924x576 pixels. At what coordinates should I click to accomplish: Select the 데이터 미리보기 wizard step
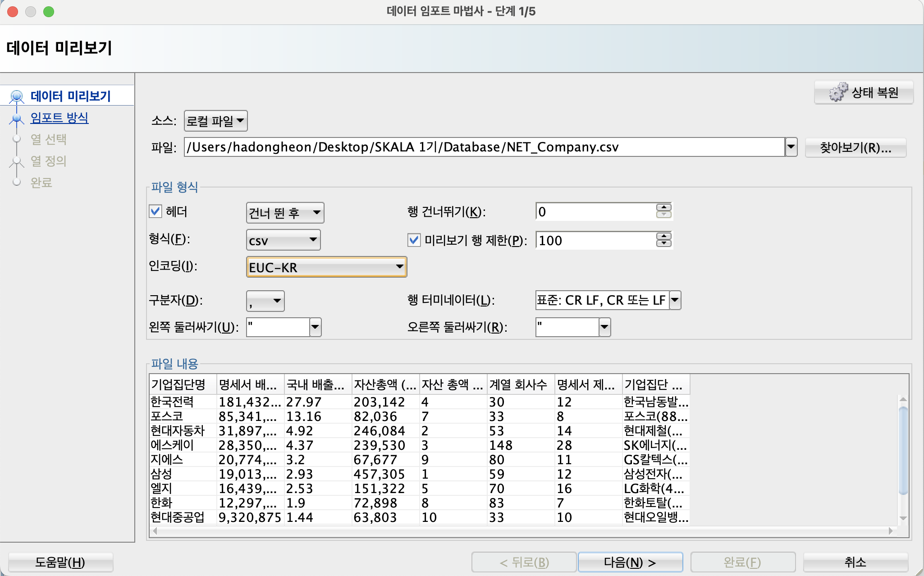pos(70,96)
